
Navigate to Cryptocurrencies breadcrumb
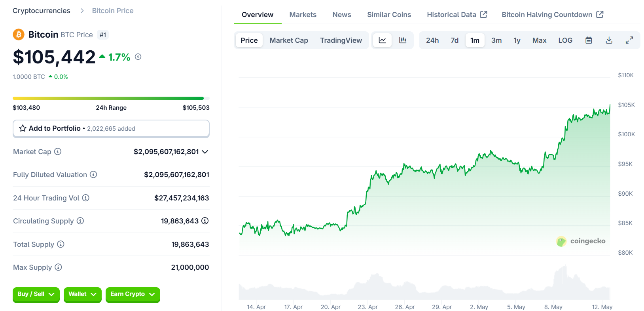(x=42, y=11)
